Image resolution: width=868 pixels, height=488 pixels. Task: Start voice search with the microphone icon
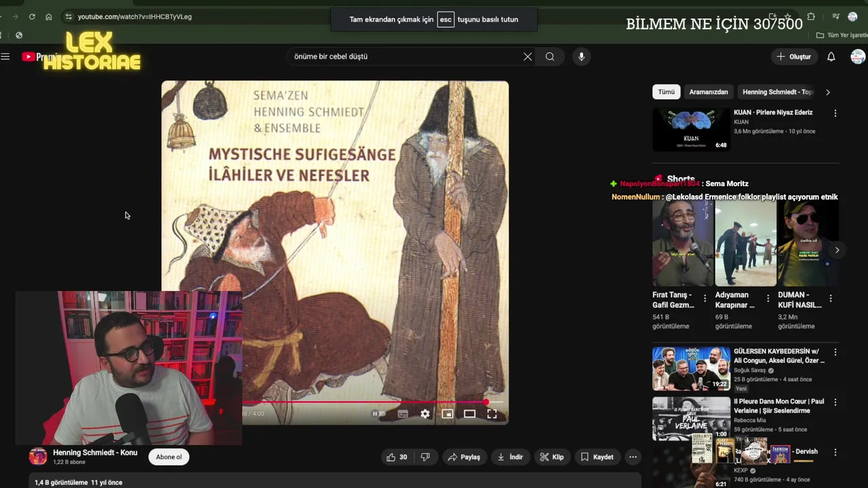[581, 57]
